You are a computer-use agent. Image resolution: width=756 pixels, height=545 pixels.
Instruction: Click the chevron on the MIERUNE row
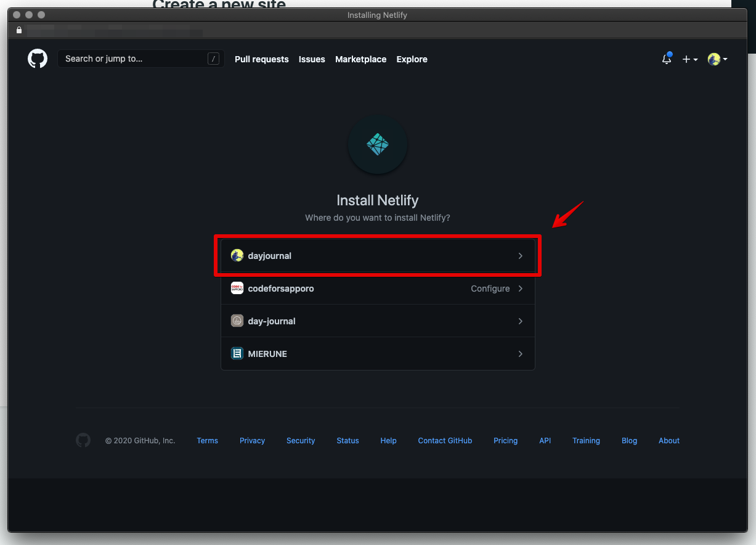coord(521,354)
